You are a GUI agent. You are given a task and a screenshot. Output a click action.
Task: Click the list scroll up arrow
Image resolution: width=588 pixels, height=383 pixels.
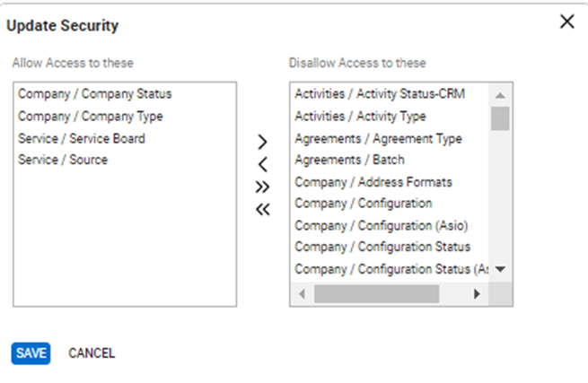[500, 95]
